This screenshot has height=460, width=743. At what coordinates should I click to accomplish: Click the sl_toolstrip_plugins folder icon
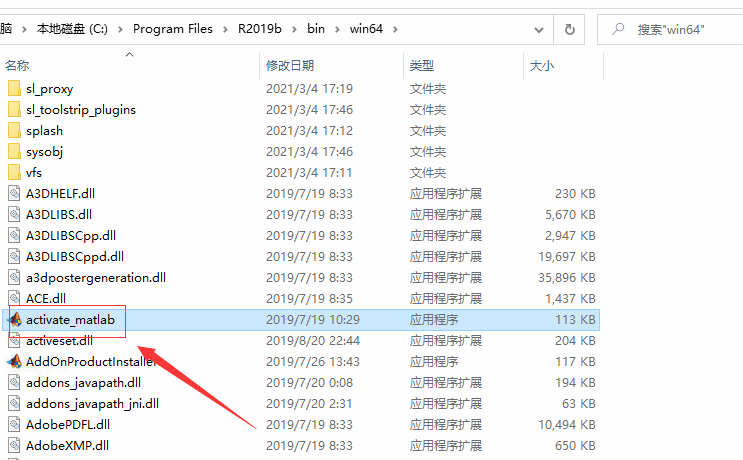(x=14, y=109)
